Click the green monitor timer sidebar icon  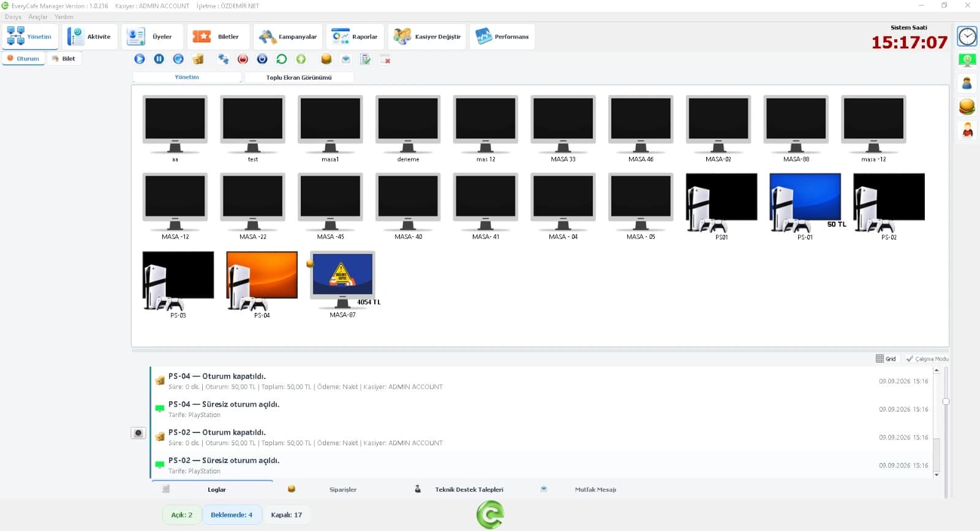[967, 60]
